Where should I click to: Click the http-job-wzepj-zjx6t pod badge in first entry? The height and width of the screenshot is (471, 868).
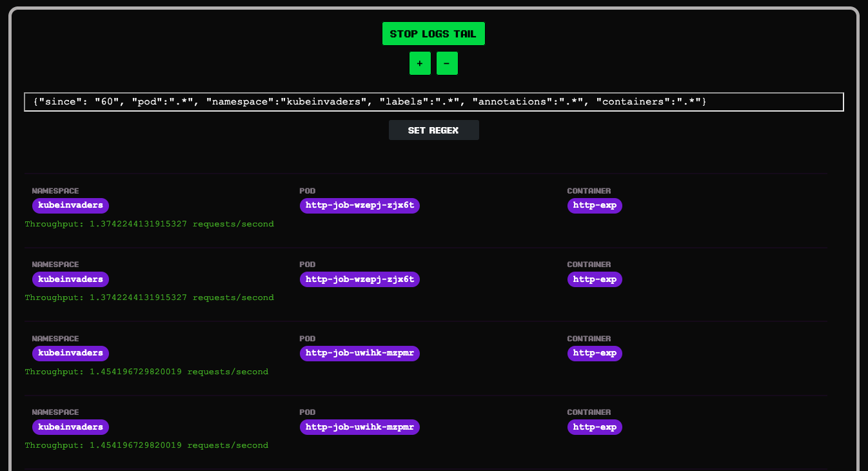point(359,206)
